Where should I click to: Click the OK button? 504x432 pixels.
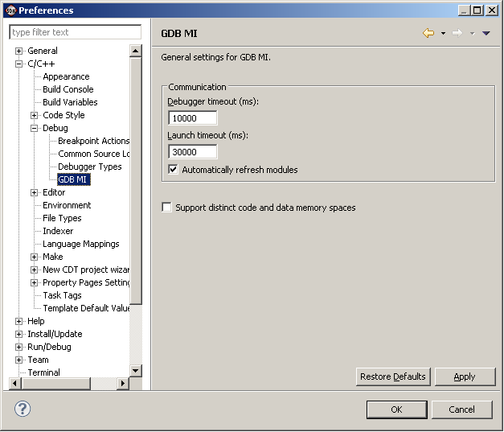tap(396, 409)
